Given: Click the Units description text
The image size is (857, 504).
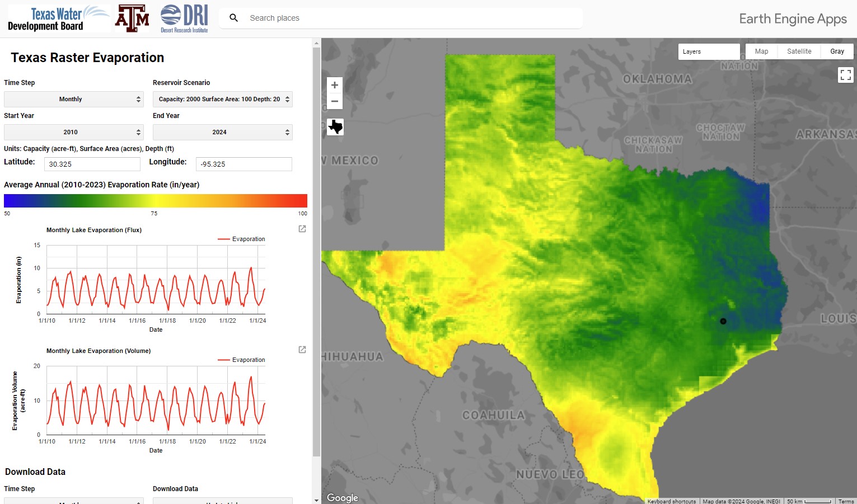Looking at the screenshot, I should click(89, 149).
